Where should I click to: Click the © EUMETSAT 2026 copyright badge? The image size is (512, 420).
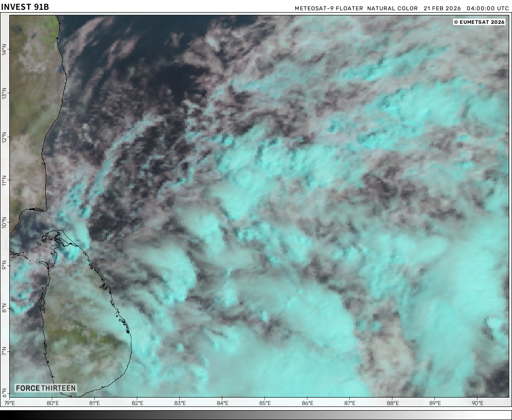coord(479,22)
